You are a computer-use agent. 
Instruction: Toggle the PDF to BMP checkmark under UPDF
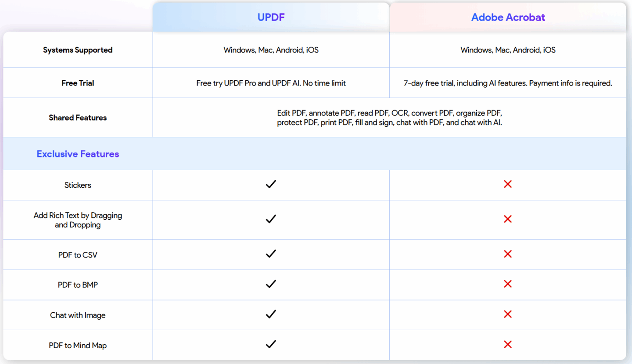271,284
